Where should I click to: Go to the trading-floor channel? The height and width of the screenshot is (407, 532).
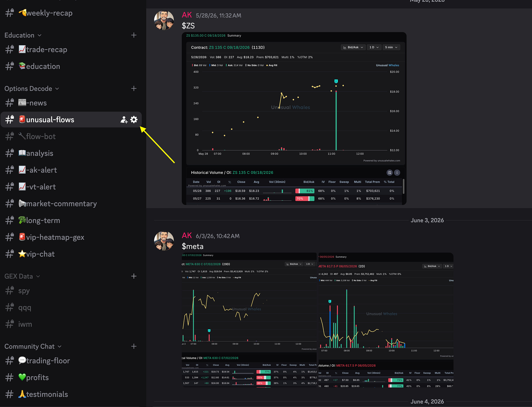(71, 361)
